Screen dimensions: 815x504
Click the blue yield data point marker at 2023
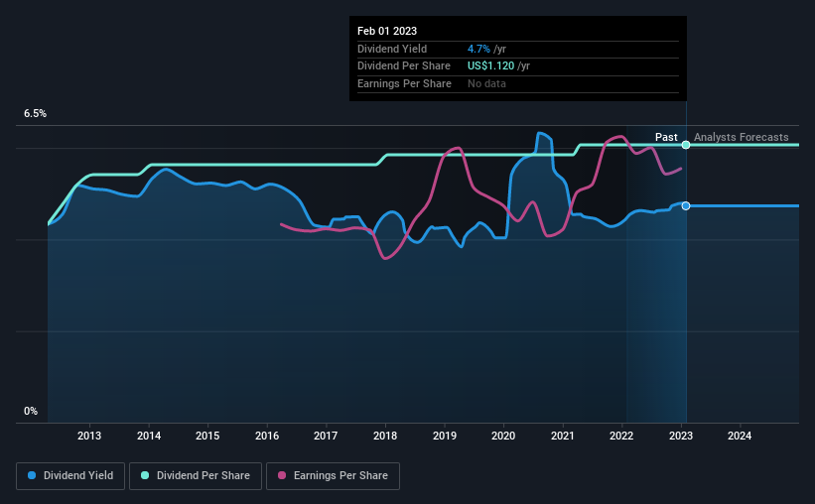tap(686, 206)
